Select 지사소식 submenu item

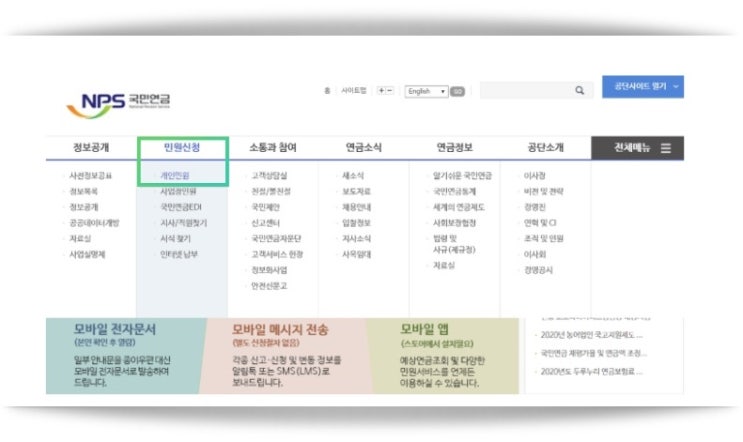coord(356,238)
